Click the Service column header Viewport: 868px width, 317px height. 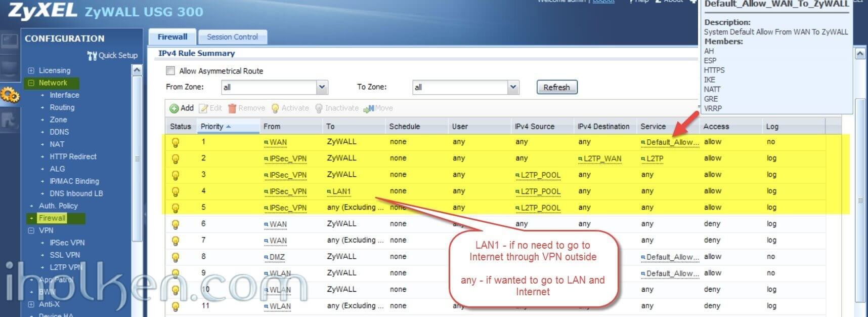pyautogui.click(x=667, y=126)
